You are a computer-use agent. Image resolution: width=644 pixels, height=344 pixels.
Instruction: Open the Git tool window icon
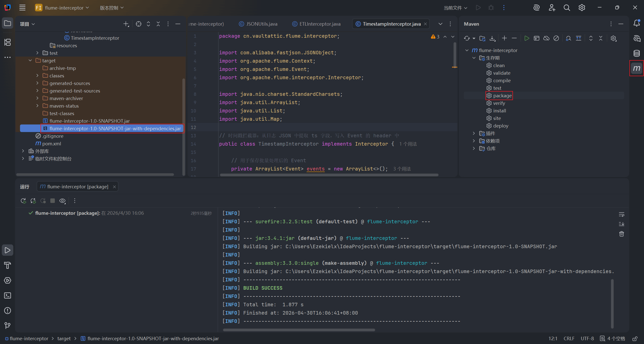[x=8, y=326]
